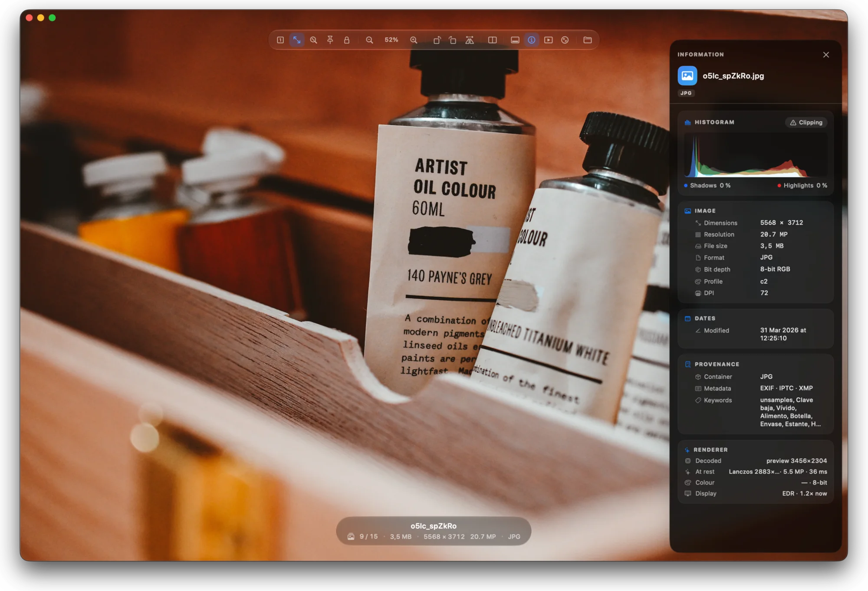Select the o5lc_spZkRo.jpg file name in panel

733,76
